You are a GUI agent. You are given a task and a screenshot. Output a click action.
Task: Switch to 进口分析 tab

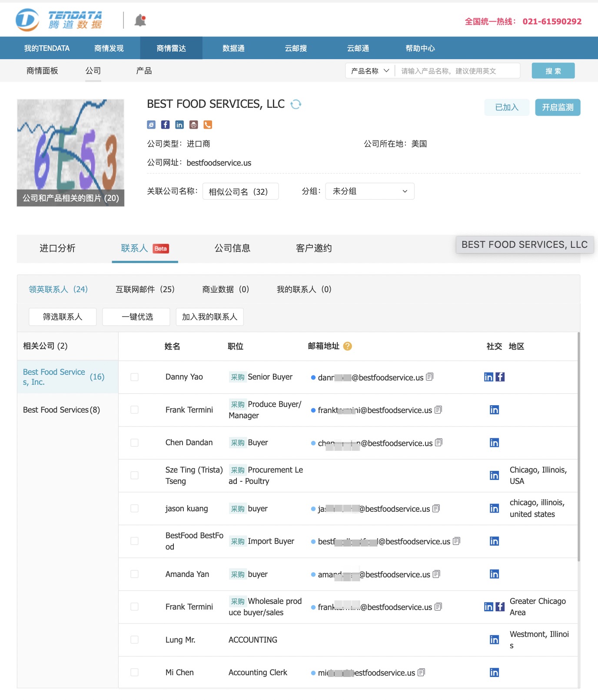coord(57,248)
